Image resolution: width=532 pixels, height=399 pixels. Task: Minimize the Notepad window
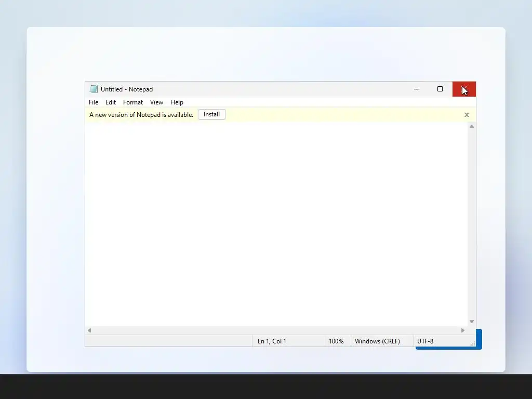[x=417, y=89]
